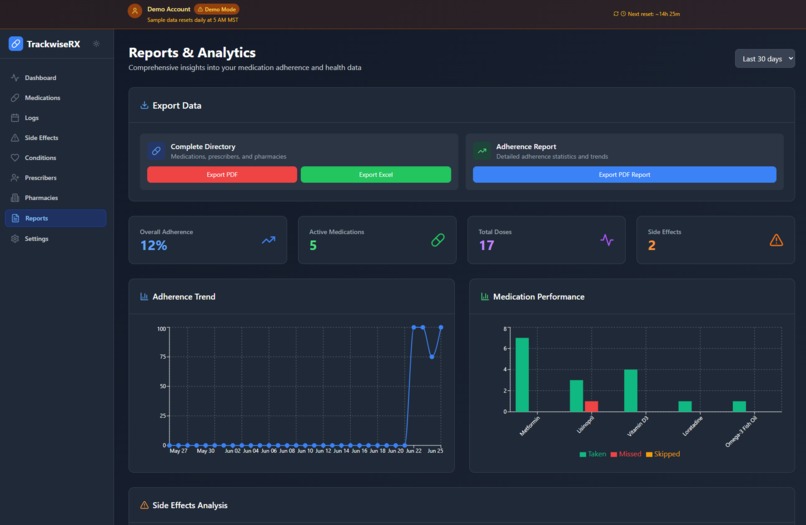Click the Medication Performance heading
The image size is (806, 525).
[539, 297]
